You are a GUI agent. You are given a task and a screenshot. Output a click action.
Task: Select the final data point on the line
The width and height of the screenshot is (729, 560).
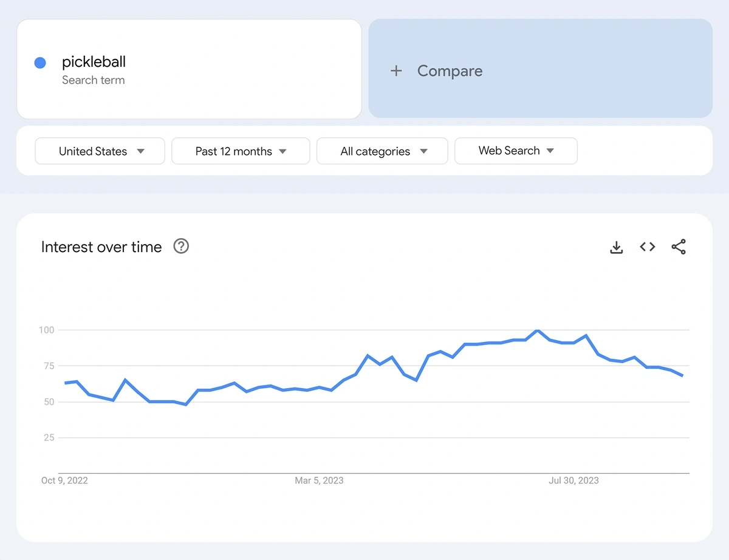pos(682,375)
